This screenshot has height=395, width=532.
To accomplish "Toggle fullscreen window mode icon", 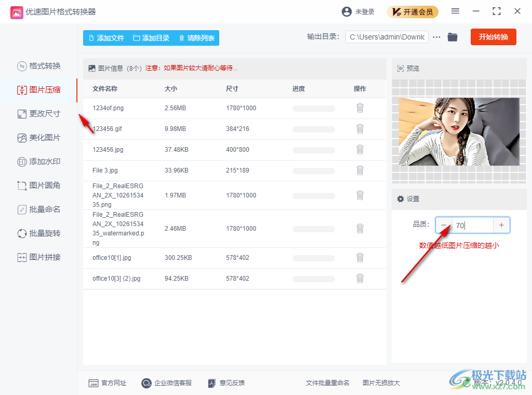I will tap(496, 11).
